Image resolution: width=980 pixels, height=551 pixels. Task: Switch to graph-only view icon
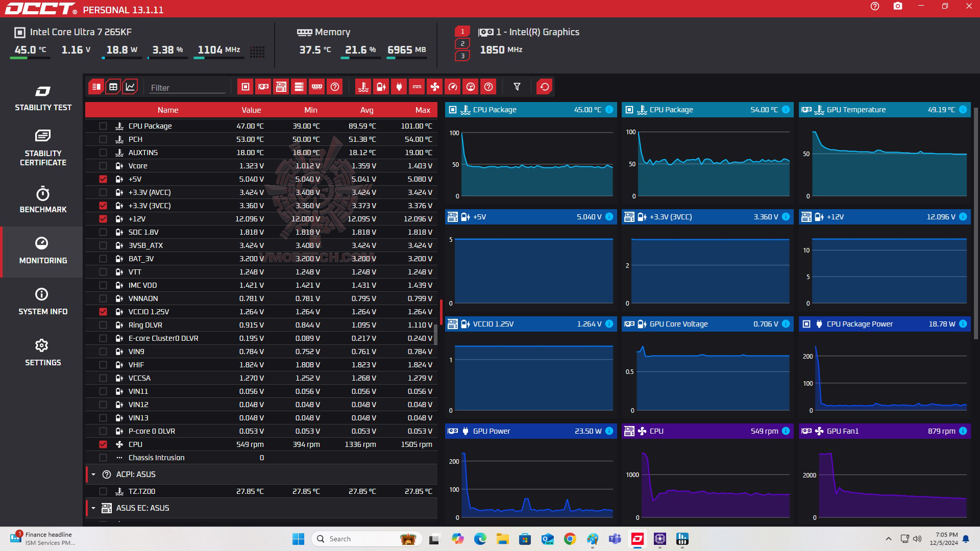click(x=130, y=87)
